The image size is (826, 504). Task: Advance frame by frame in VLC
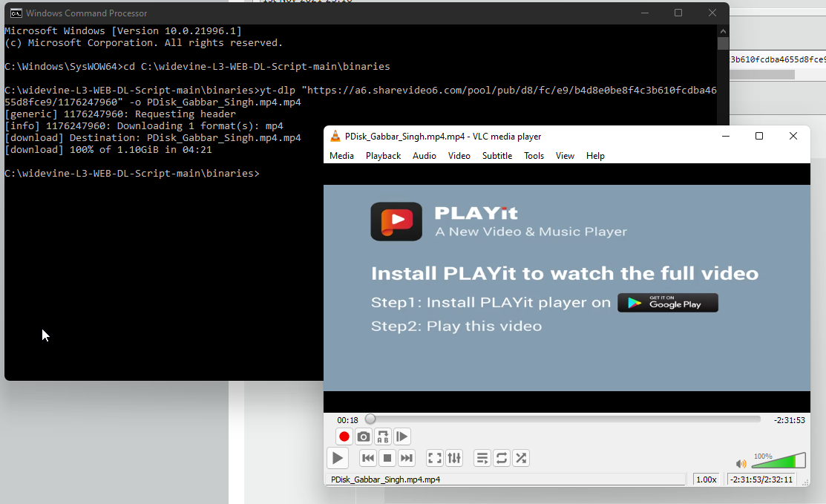402,436
